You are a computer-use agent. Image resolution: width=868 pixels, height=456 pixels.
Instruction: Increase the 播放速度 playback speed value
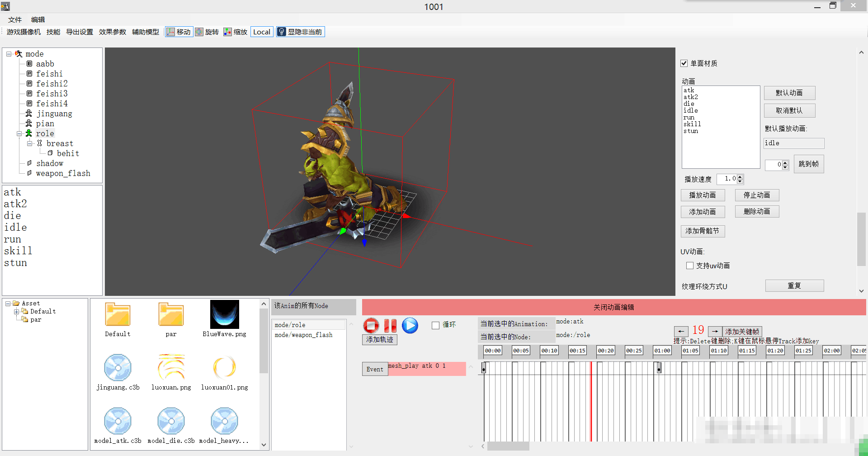point(740,176)
